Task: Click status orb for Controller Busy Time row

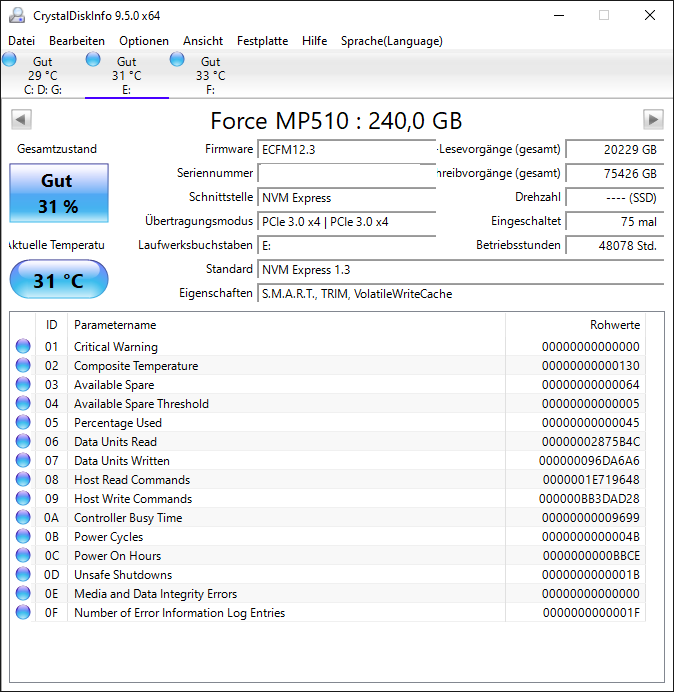Action: point(23,517)
